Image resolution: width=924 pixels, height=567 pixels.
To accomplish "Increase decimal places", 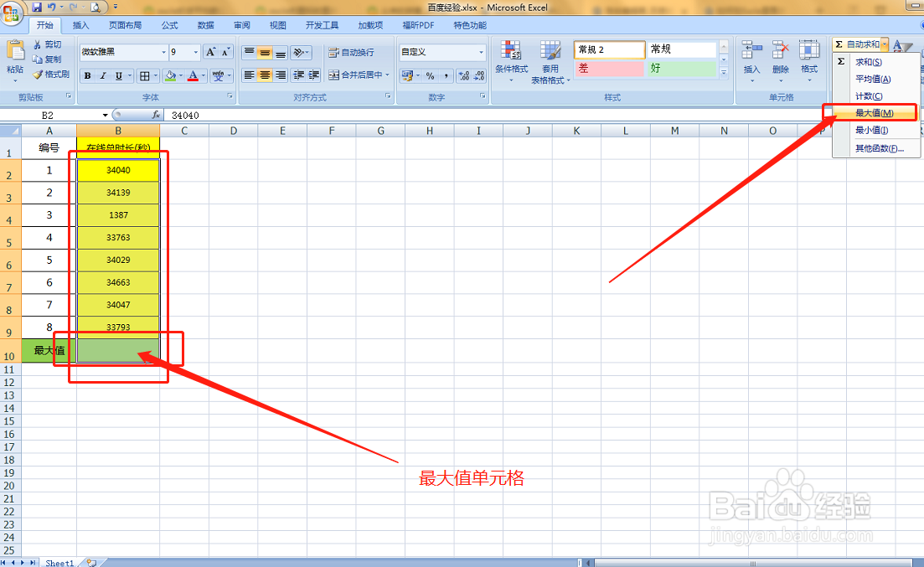I will tap(464, 75).
